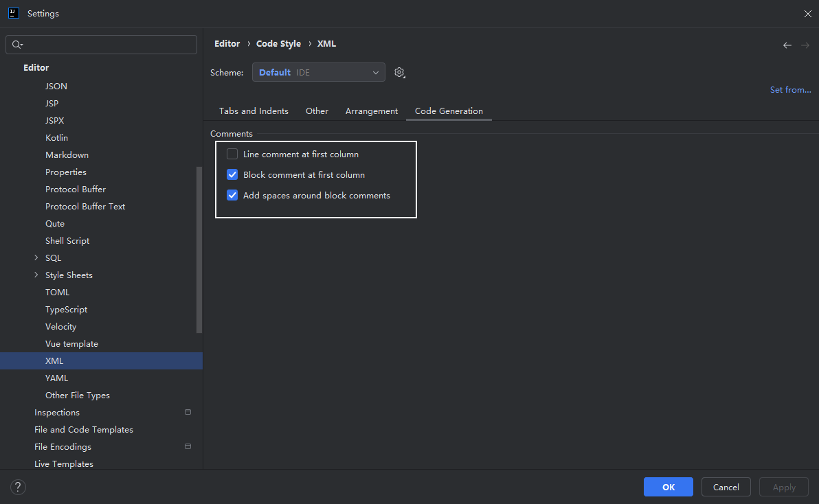Expand the SQL tree node

coord(36,257)
